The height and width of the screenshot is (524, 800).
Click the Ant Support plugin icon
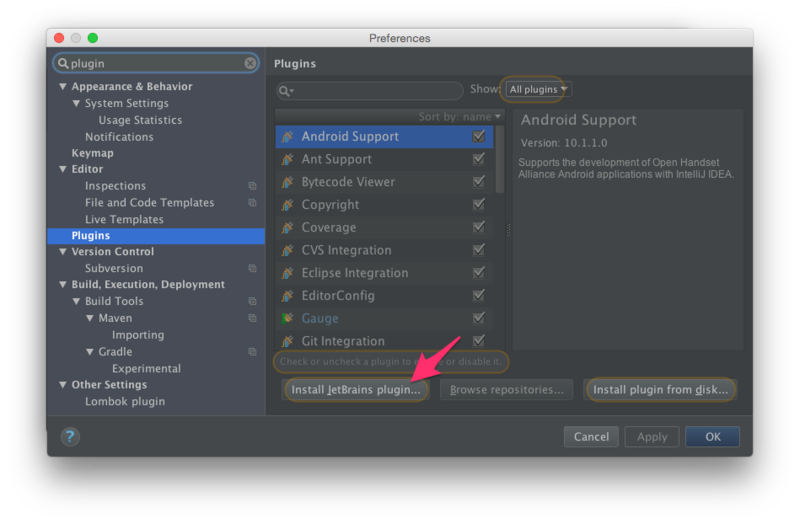pyautogui.click(x=287, y=159)
